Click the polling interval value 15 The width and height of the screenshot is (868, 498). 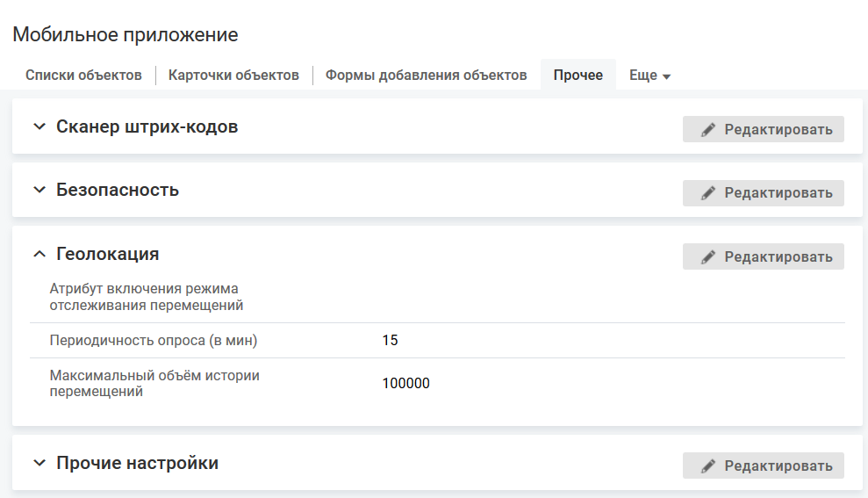click(x=390, y=340)
